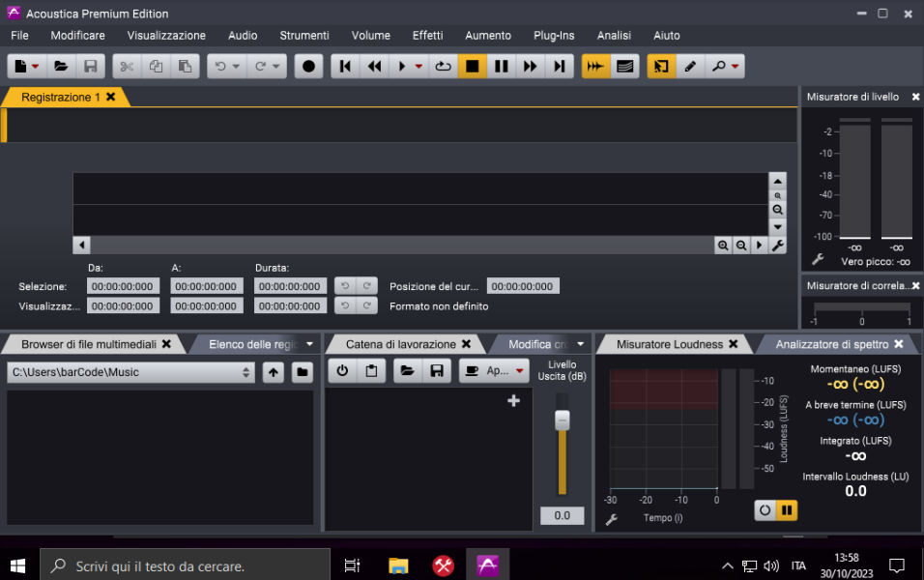Open Windows Task View in taskbar
Viewport: 924px width, 580px height.
[353, 565]
